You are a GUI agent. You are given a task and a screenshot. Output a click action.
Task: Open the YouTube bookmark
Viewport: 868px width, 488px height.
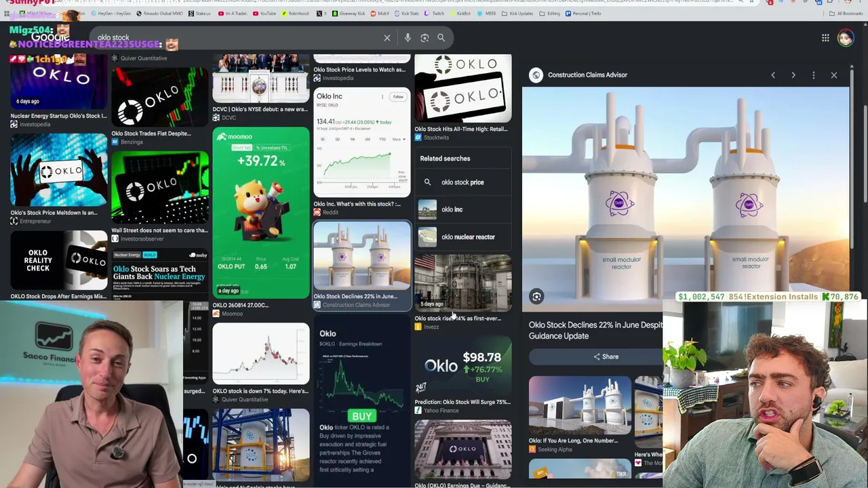pos(264,14)
